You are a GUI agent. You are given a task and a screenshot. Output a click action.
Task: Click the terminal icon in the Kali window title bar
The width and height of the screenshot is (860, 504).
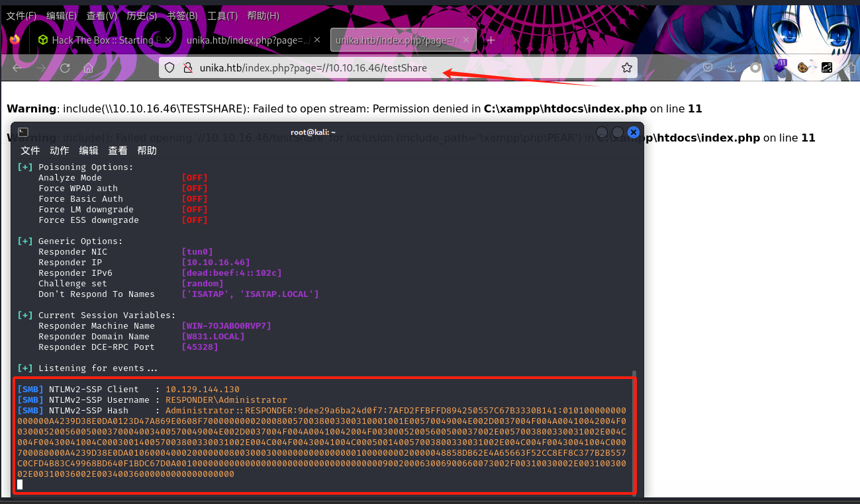[23, 132]
